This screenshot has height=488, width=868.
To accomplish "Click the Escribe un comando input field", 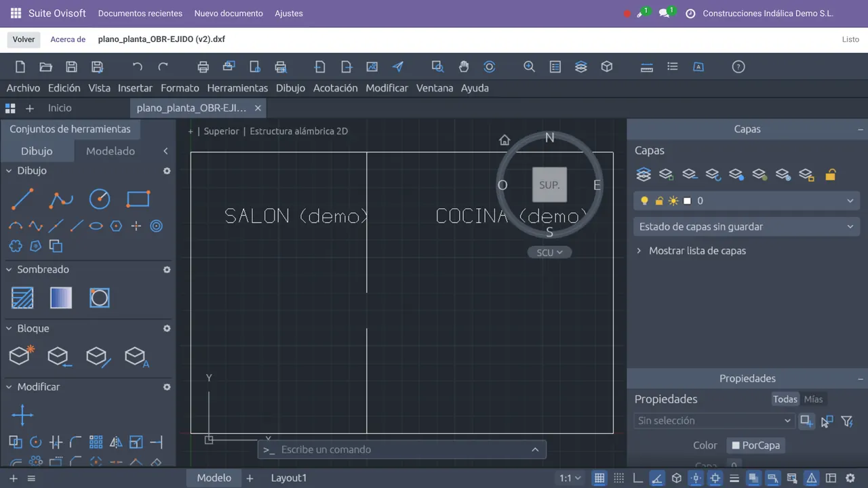I will [x=401, y=449].
